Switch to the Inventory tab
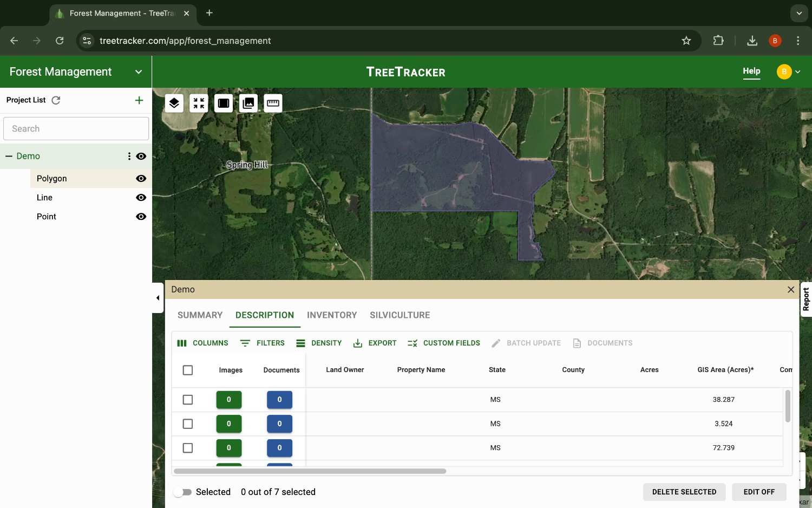 click(x=331, y=315)
